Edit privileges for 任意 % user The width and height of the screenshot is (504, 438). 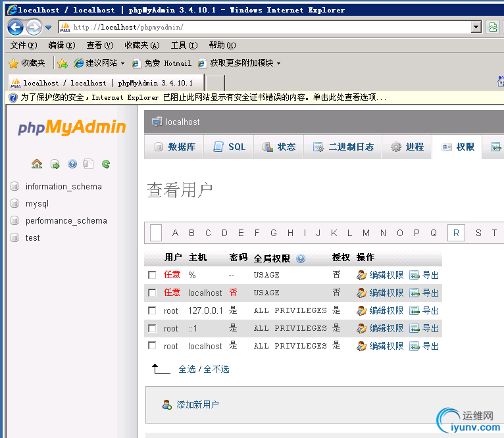[x=380, y=275]
